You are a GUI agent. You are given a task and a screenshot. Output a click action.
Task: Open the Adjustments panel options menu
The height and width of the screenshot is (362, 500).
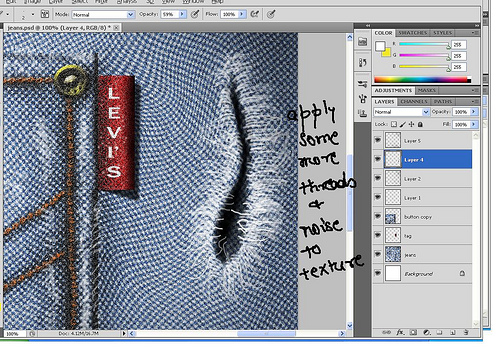(474, 90)
